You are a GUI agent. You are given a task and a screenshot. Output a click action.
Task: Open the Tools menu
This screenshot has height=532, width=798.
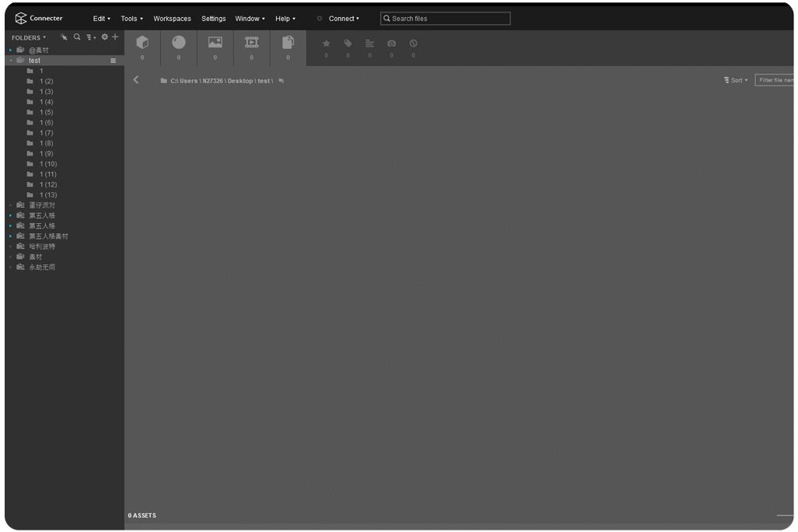131,19
